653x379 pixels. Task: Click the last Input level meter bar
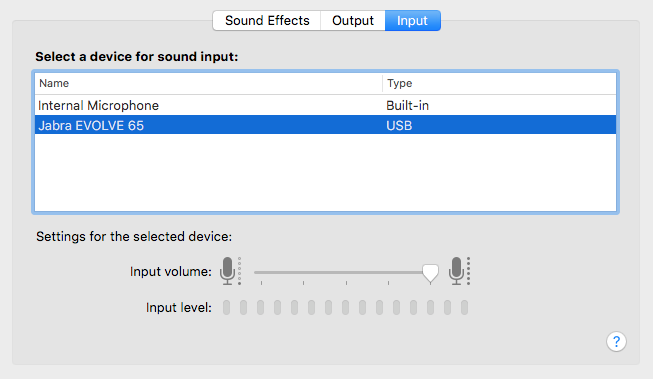click(464, 308)
